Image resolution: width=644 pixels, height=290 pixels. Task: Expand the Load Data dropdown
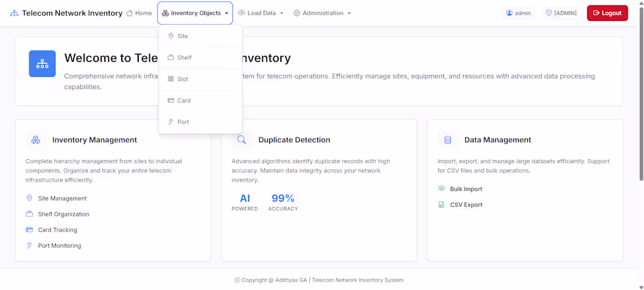(x=261, y=13)
